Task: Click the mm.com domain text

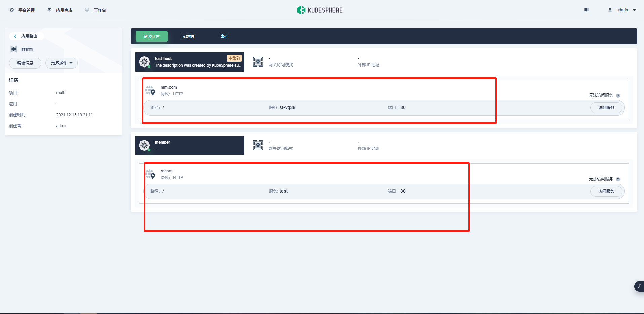Action: tap(168, 87)
